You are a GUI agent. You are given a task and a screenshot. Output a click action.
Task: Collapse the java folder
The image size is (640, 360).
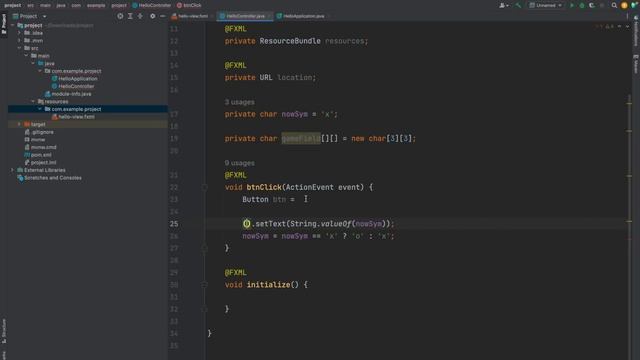33,63
